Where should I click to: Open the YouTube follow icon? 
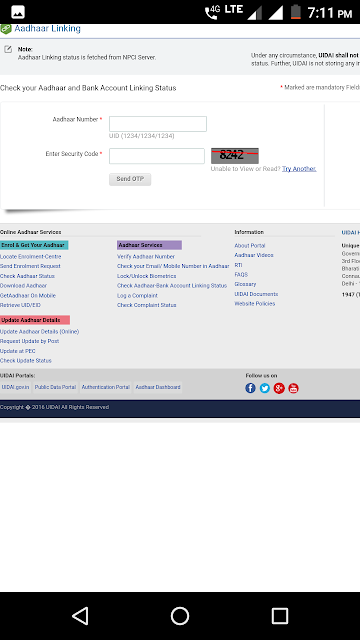(293, 388)
